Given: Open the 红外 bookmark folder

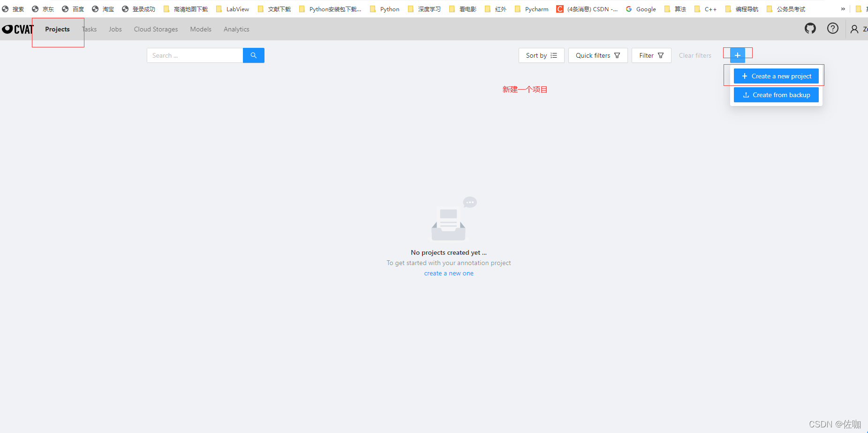Looking at the screenshot, I should 496,9.
